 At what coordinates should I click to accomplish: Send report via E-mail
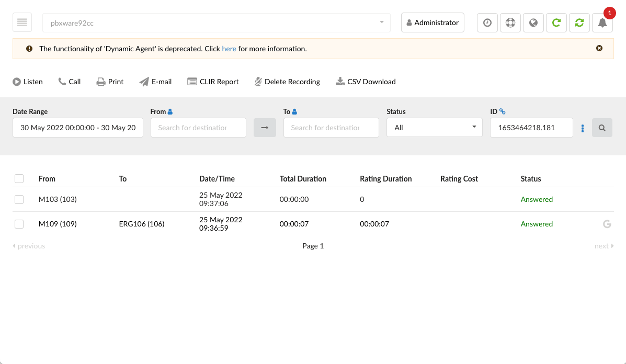click(x=155, y=82)
